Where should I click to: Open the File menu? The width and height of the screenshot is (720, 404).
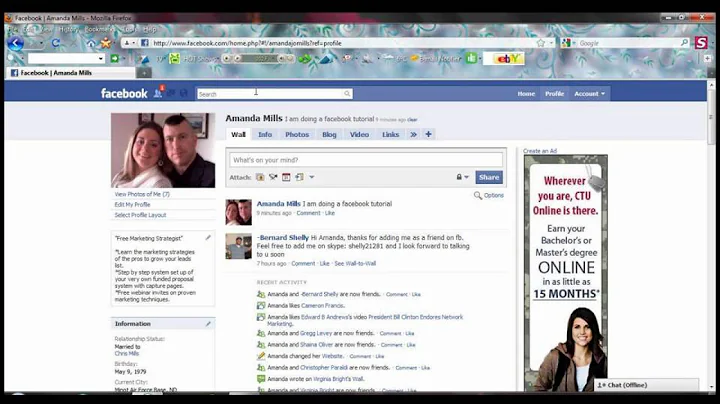[13, 29]
